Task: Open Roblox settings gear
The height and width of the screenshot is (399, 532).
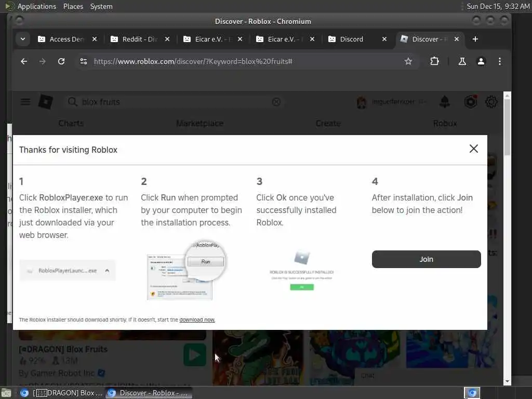Action: click(x=491, y=102)
